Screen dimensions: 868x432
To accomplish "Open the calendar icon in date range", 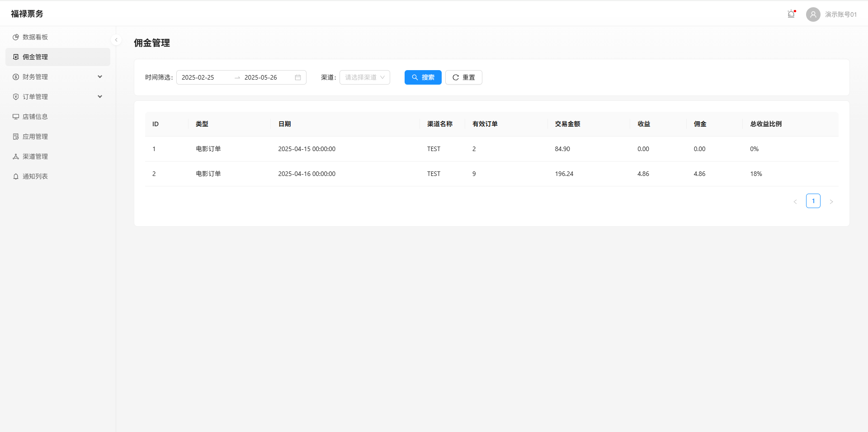I will click(298, 77).
